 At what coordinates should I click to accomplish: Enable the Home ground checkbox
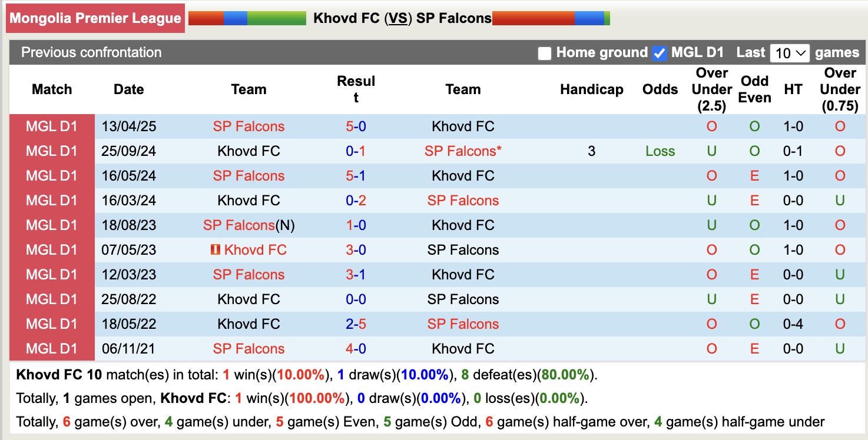(544, 52)
